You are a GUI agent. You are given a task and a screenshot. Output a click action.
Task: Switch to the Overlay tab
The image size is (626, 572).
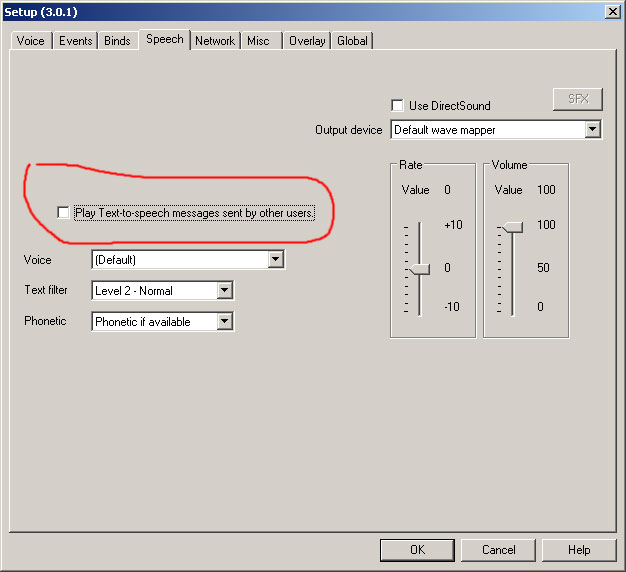(307, 41)
